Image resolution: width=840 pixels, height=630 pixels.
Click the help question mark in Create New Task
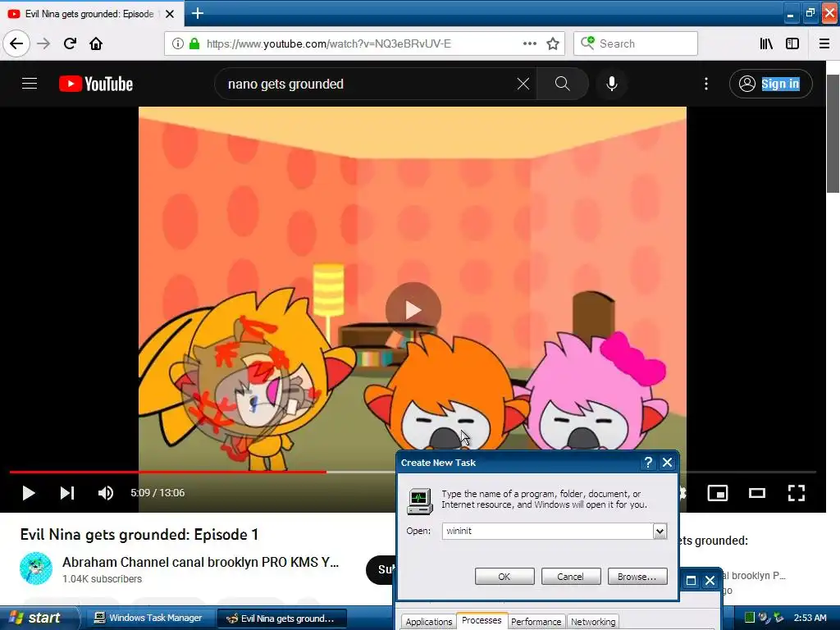pos(648,463)
